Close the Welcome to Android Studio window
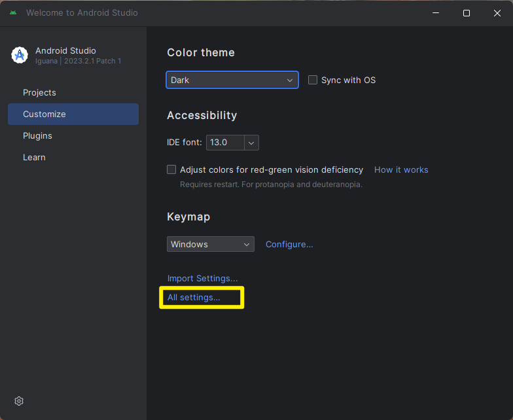Image resolution: width=513 pixels, height=420 pixels. pyautogui.click(x=497, y=13)
